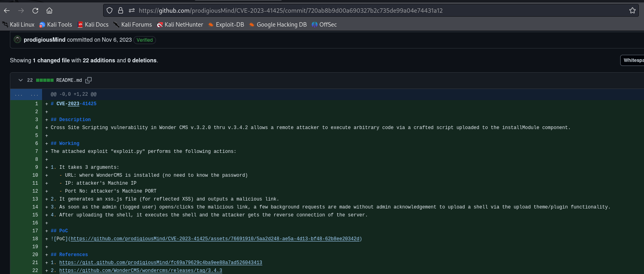Open WonderCMS releases tag 3.4.3 link
This screenshot has width=644, height=274.
[x=141, y=270]
